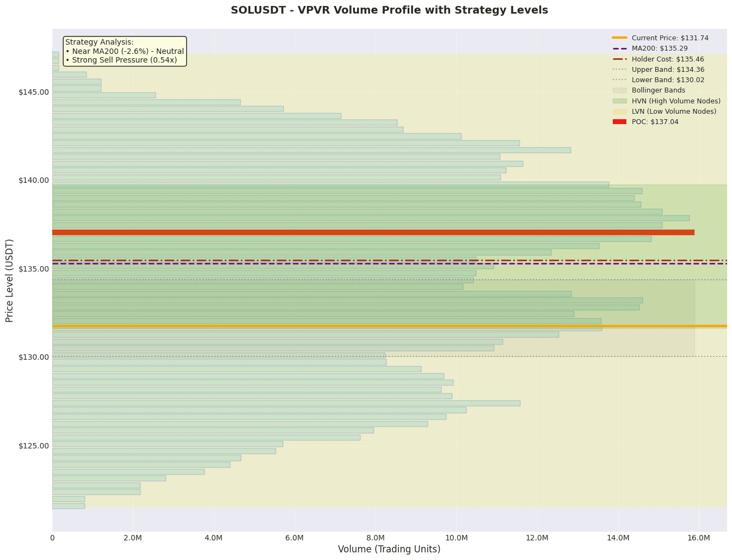
Task: Select the 10.0M volume tick label
Action: tap(456, 538)
